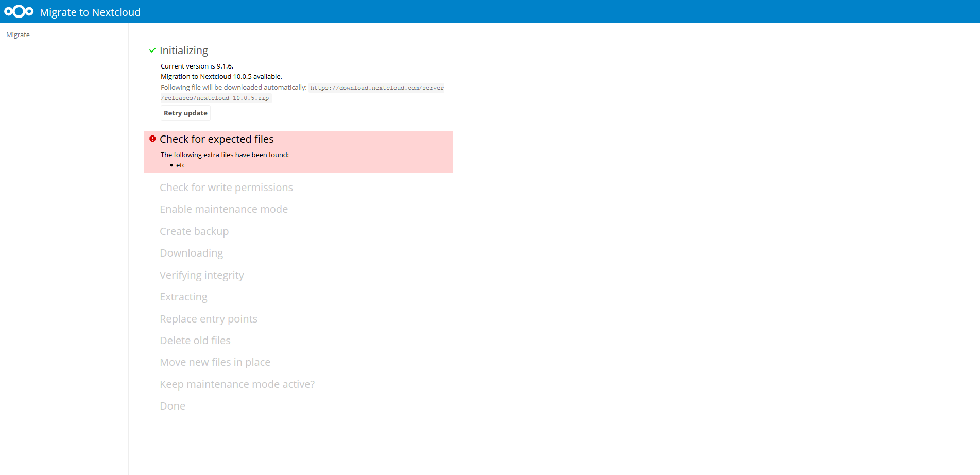Select the Create backup step
980x475 pixels.
tap(194, 231)
